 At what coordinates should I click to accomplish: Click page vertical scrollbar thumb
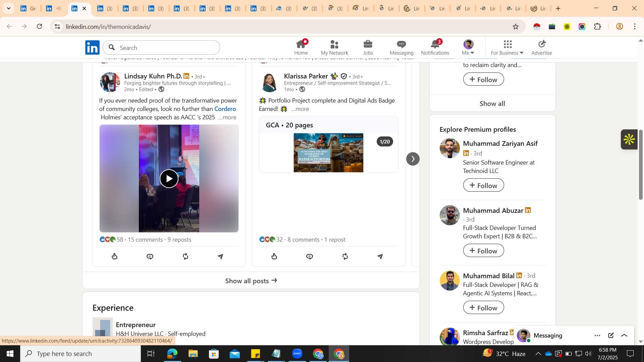pyautogui.click(x=641, y=165)
